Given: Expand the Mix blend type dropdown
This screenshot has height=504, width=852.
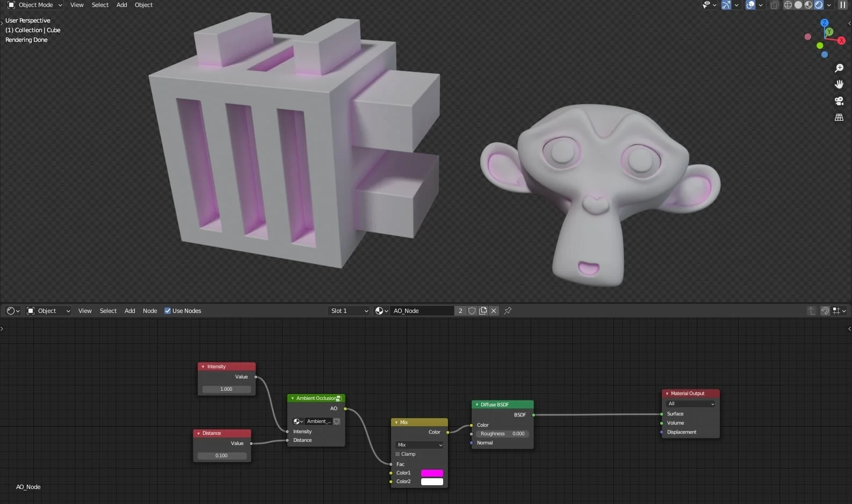Looking at the screenshot, I should [419, 445].
